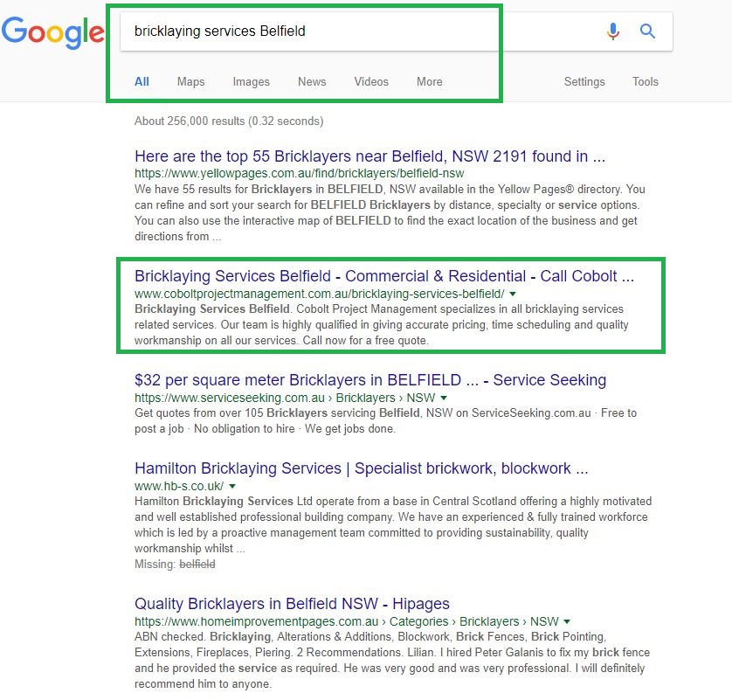Click the blue search magnifier icon
The image size is (732, 700).
(x=647, y=31)
